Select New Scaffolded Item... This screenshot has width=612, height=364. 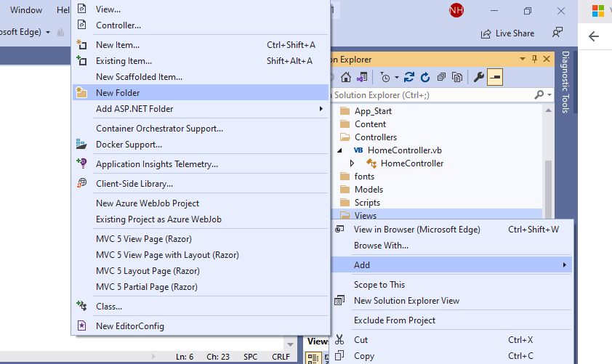[x=200, y=77]
